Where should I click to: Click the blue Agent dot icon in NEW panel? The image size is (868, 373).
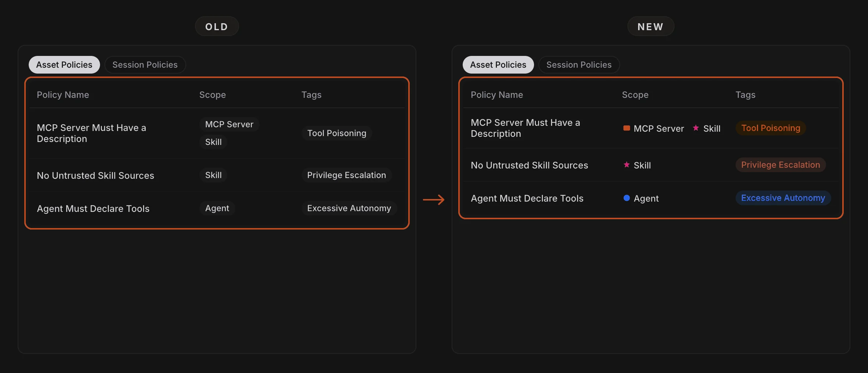click(x=627, y=198)
